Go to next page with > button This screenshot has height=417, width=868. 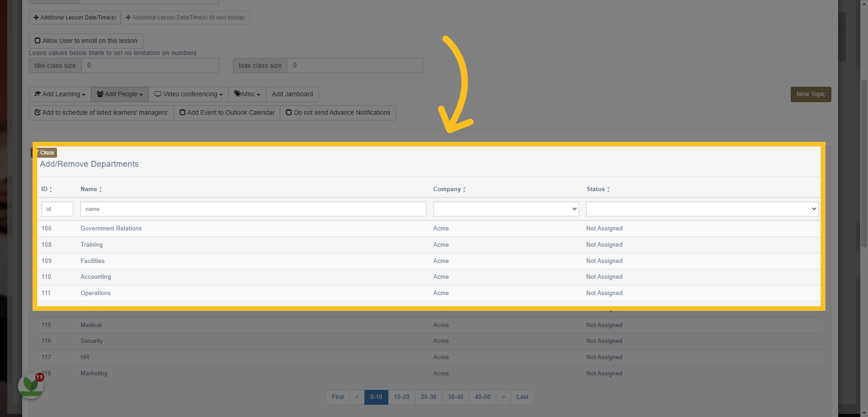504,397
